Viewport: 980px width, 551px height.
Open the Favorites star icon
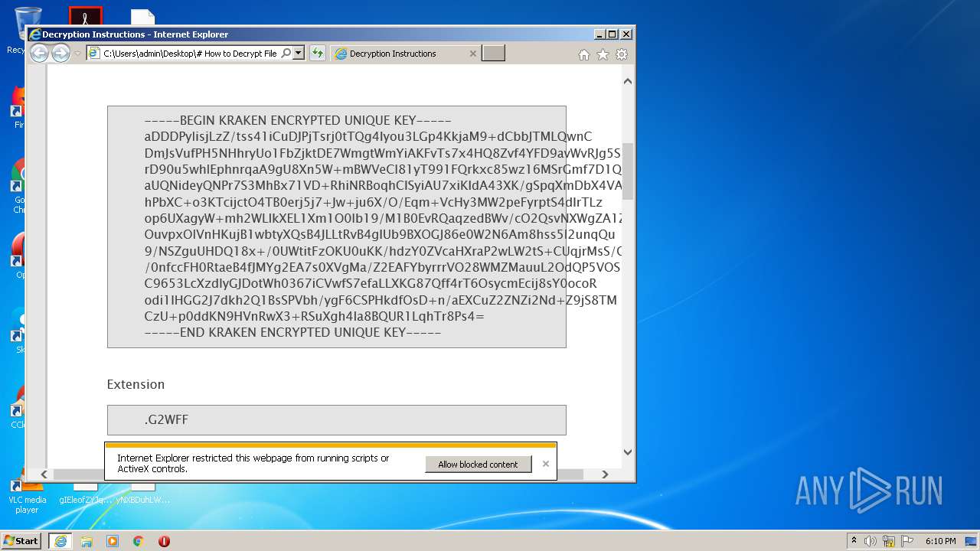pos(603,54)
